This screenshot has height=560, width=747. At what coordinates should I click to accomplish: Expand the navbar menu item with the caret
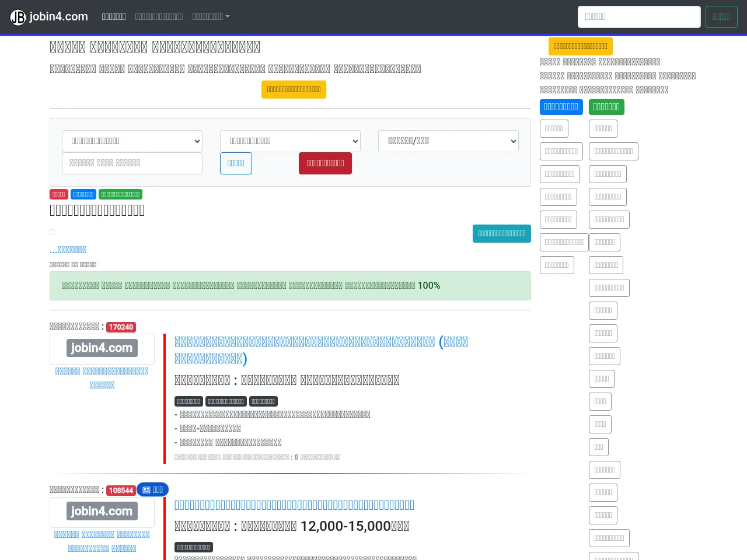pos(211,17)
